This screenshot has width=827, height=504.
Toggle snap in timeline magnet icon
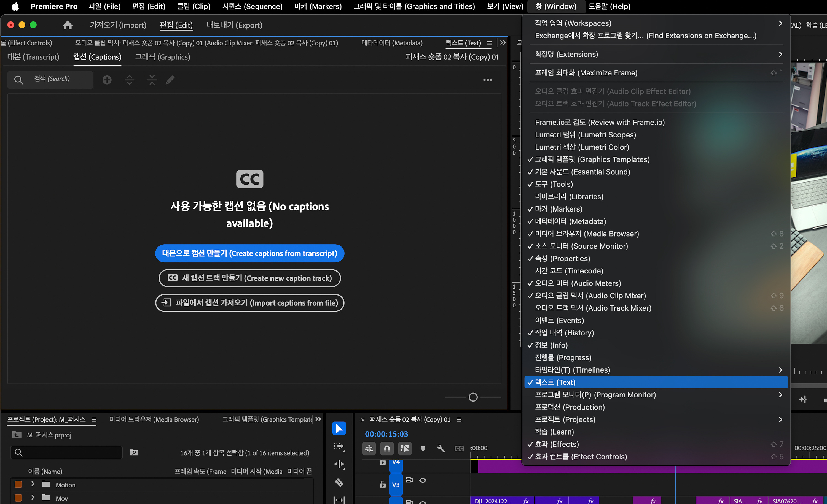[387, 448]
